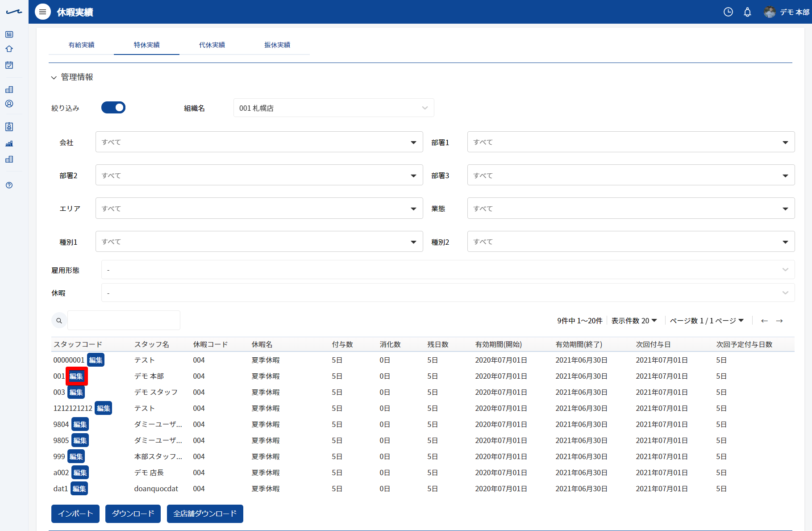Open the 会社 dropdown
This screenshot has width=812, height=531.
[x=259, y=142]
